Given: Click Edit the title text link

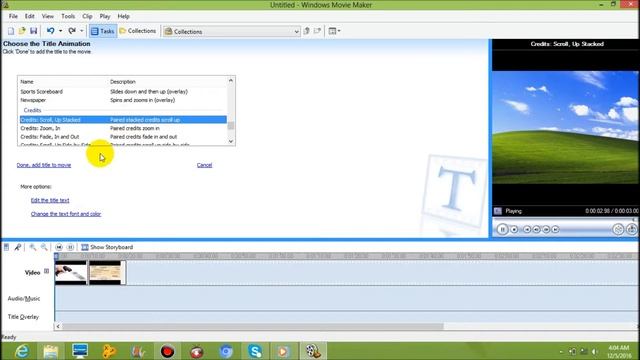Looking at the screenshot, I should (50, 200).
